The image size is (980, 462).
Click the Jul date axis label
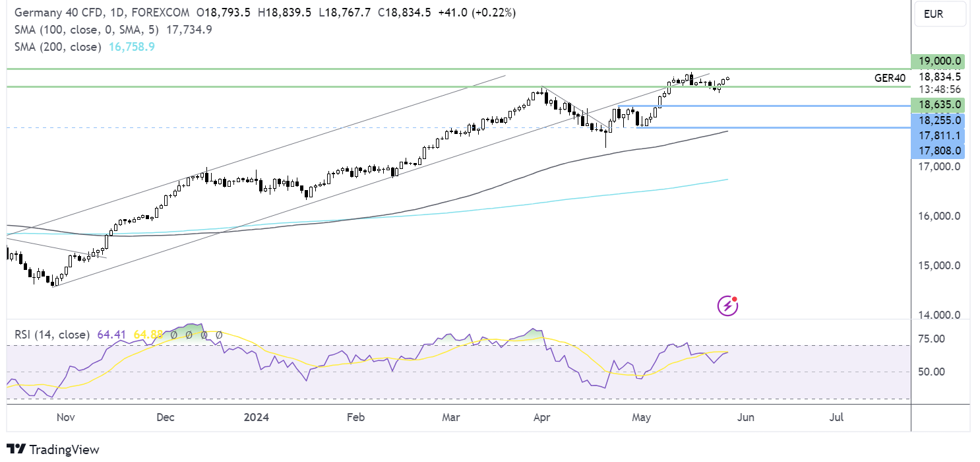pyautogui.click(x=837, y=417)
